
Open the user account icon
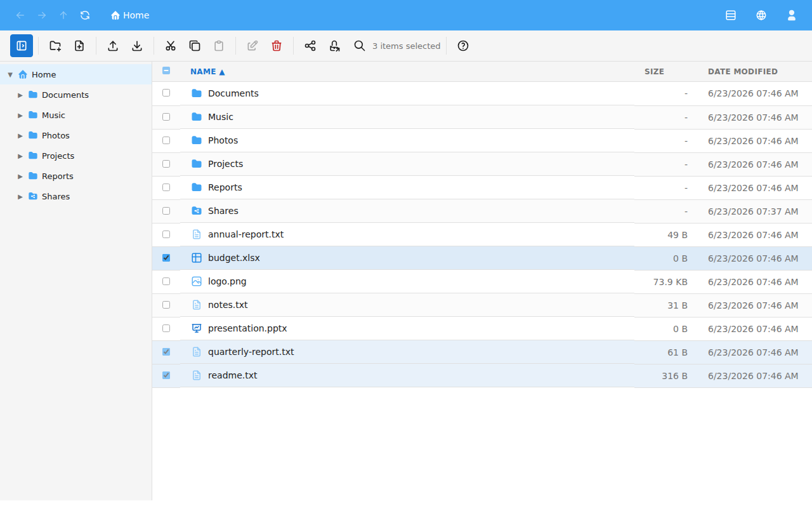coord(792,15)
